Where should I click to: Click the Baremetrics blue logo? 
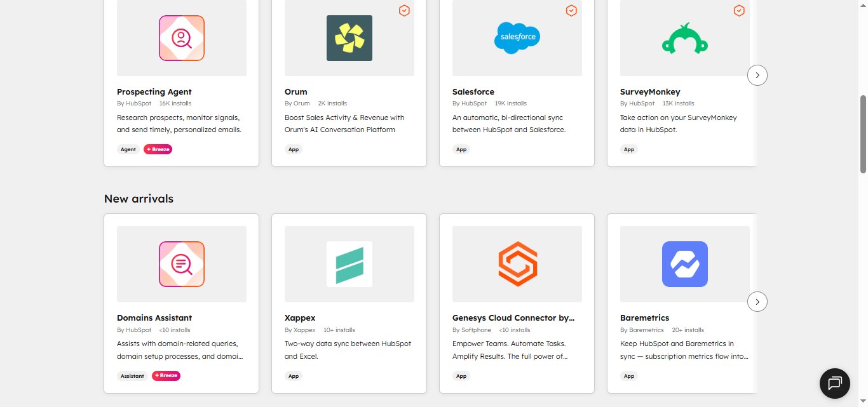tap(685, 264)
